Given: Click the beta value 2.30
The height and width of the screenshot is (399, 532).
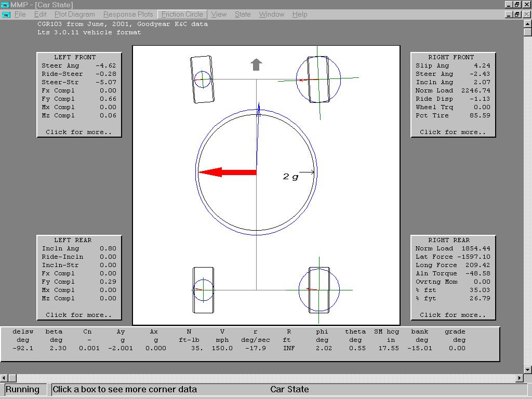Looking at the screenshot, I should pyautogui.click(x=58, y=348).
